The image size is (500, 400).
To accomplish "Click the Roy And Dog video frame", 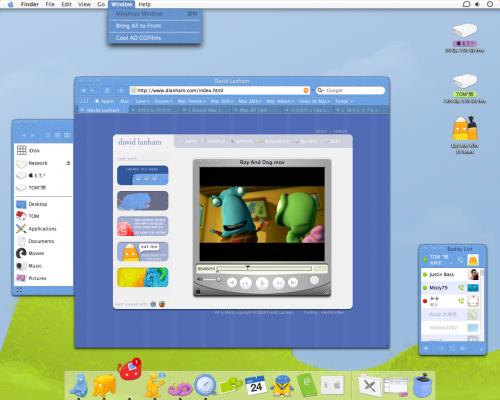I will pyautogui.click(x=262, y=214).
